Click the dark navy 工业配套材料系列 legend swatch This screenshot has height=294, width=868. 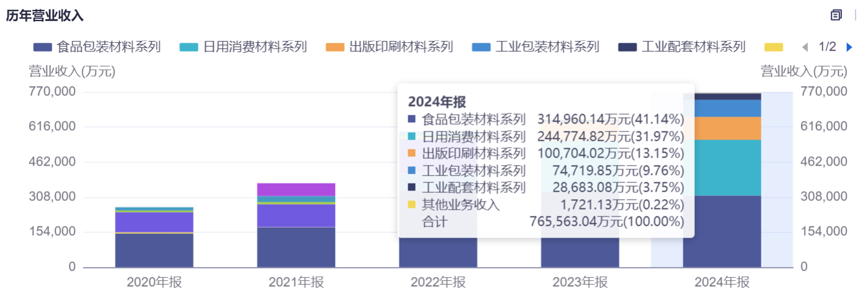[628, 47]
